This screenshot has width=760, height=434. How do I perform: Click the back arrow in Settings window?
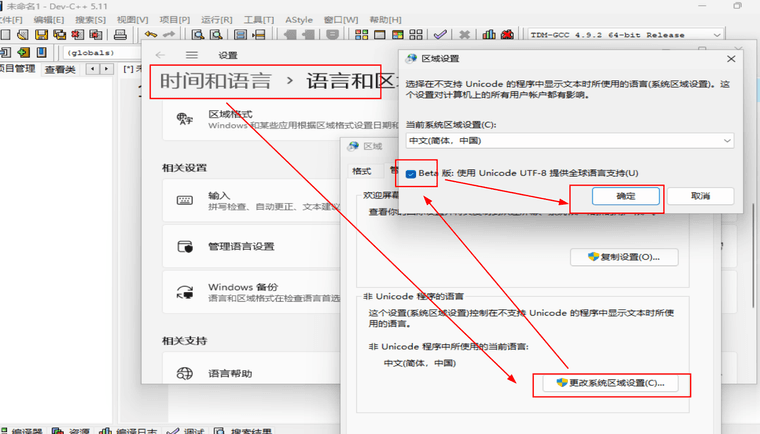click(162, 55)
